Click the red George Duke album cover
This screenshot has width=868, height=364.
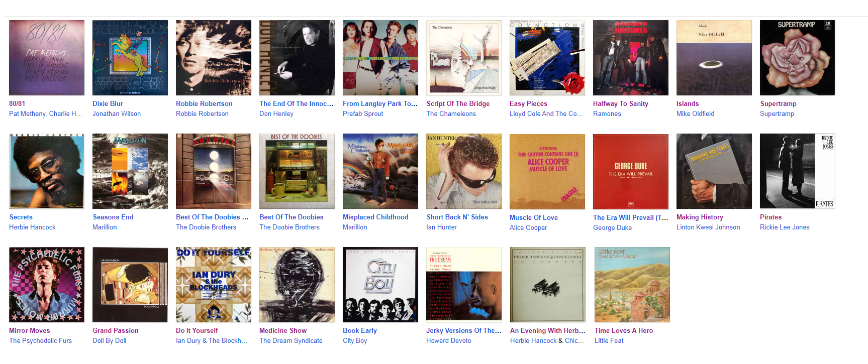coord(631,171)
